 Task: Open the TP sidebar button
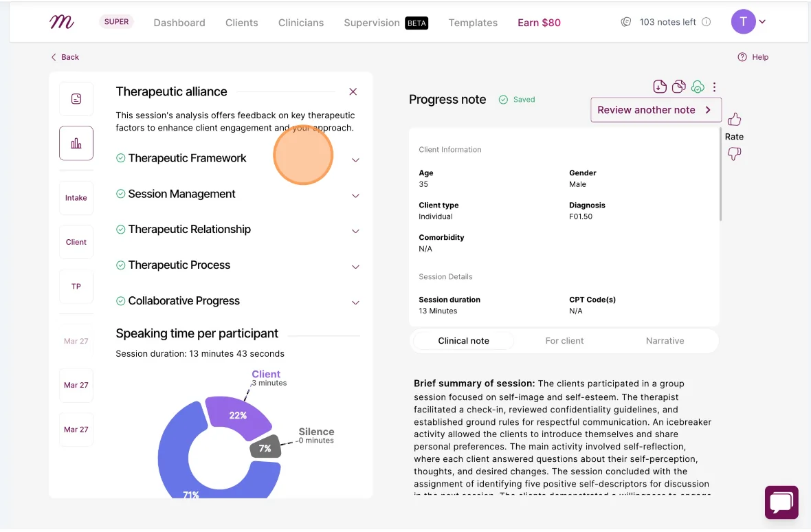(76, 287)
